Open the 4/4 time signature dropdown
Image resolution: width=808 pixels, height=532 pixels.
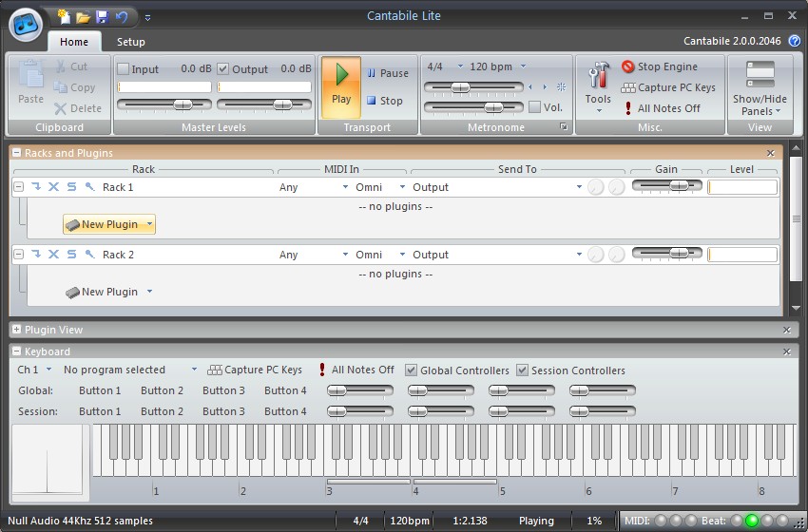[445, 66]
